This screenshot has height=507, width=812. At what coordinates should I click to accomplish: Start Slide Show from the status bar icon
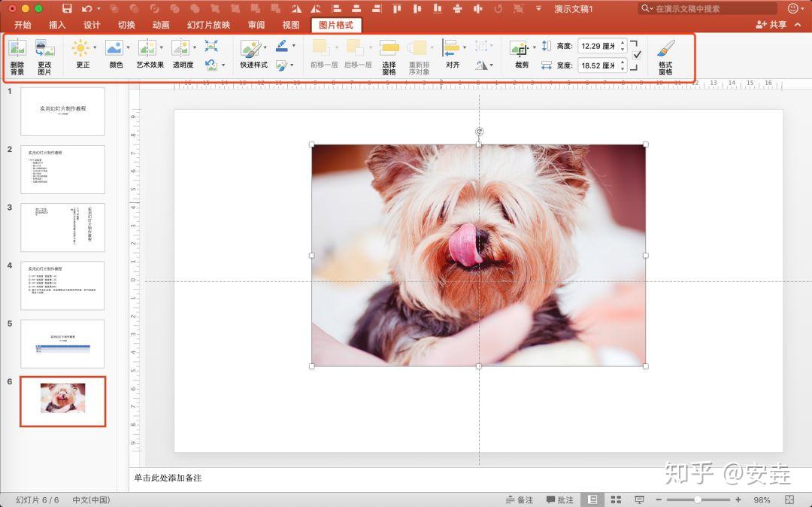click(x=640, y=499)
